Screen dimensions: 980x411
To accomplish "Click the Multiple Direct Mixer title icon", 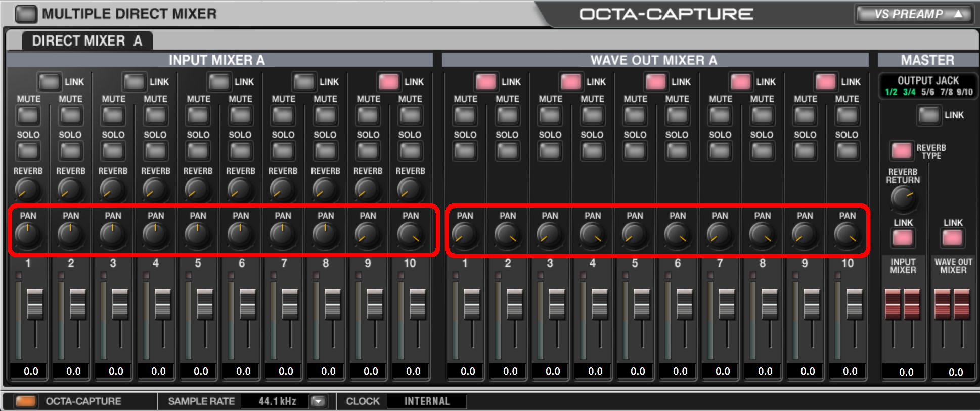I will [26, 14].
